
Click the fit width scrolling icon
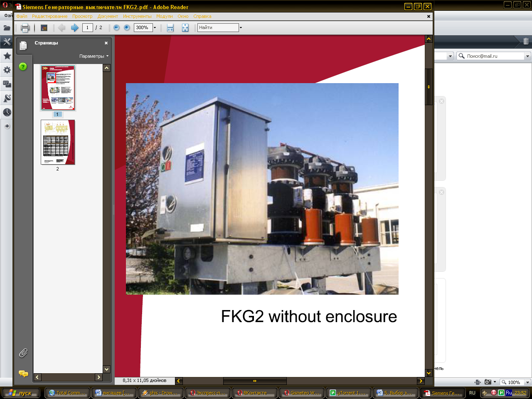click(170, 28)
